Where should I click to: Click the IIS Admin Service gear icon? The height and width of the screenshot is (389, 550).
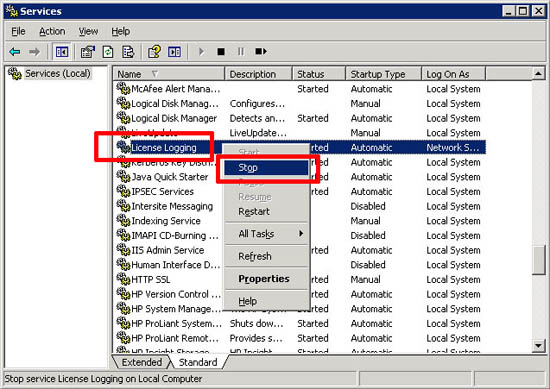point(123,249)
